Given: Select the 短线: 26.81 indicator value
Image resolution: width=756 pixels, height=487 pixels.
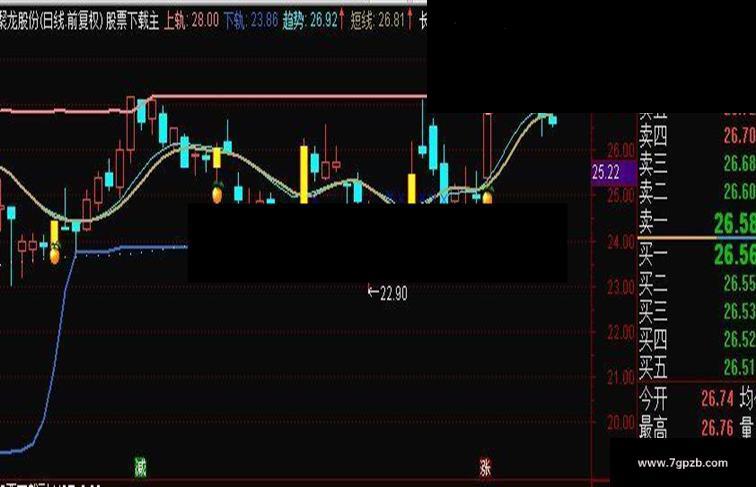Looking at the screenshot, I should (x=381, y=20).
